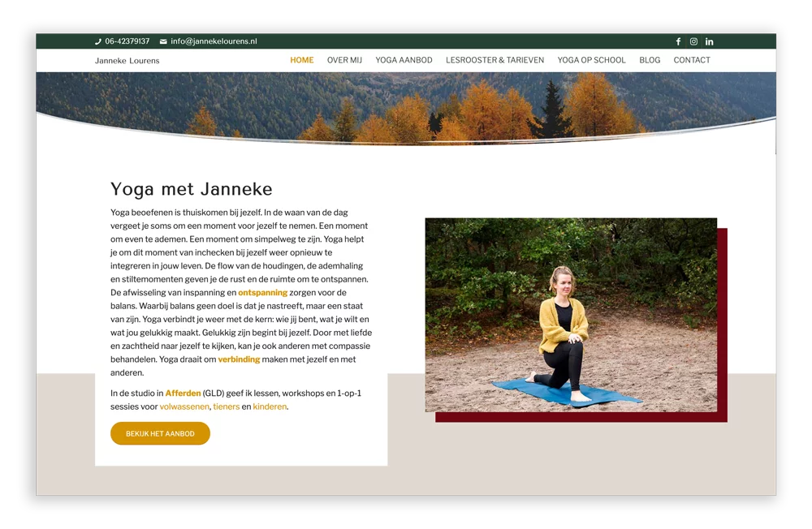Image resolution: width=812 pixels, height=529 pixels.
Task: Follow the verbinding text link
Action: (239, 359)
